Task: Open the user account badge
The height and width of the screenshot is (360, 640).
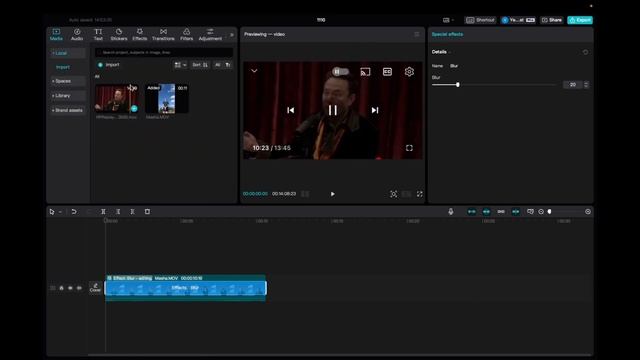Action: pyautogui.click(x=518, y=20)
